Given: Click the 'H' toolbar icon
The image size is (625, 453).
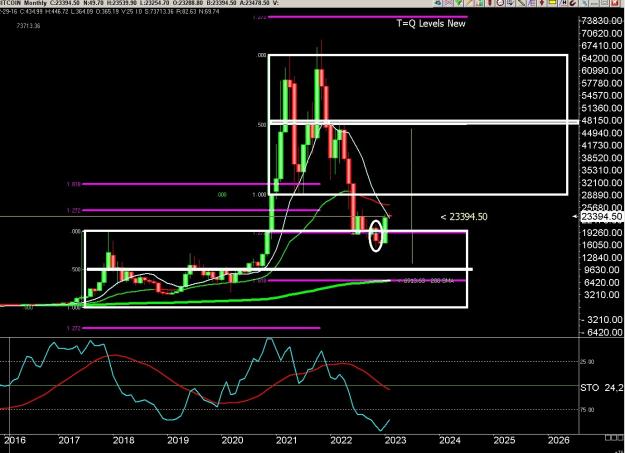Looking at the screenshot, I should click(564, 2).
